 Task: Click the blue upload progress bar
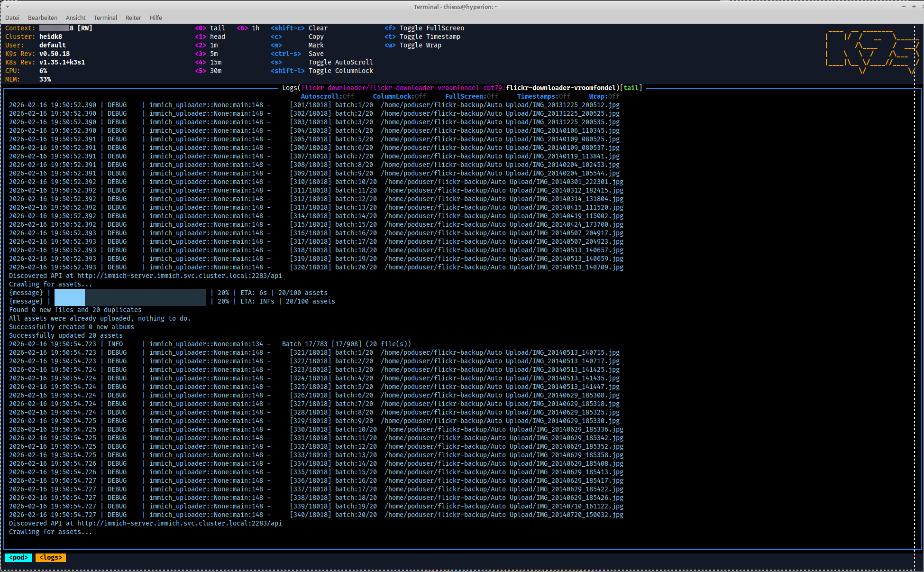coord(70,297)
